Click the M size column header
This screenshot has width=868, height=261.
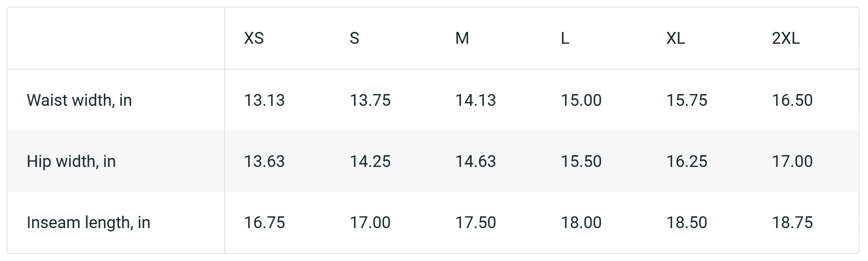click(x=462, y=38)
